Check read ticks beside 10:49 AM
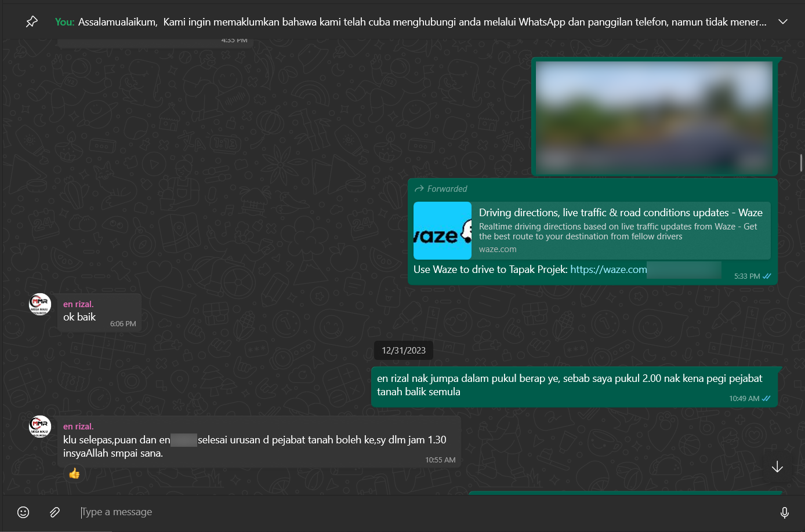This screenshot has width=805, height=532. click(766, 399)
